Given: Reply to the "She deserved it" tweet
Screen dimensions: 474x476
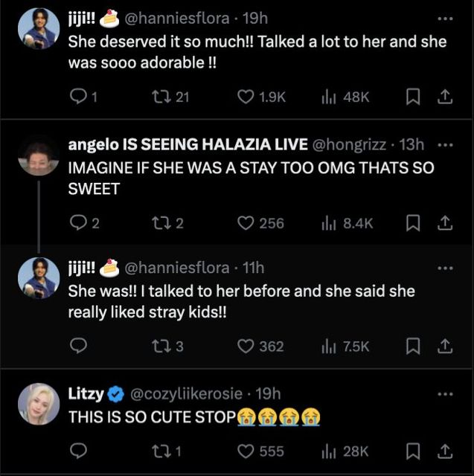Looking at the screenshot, I should pos(77,97).
